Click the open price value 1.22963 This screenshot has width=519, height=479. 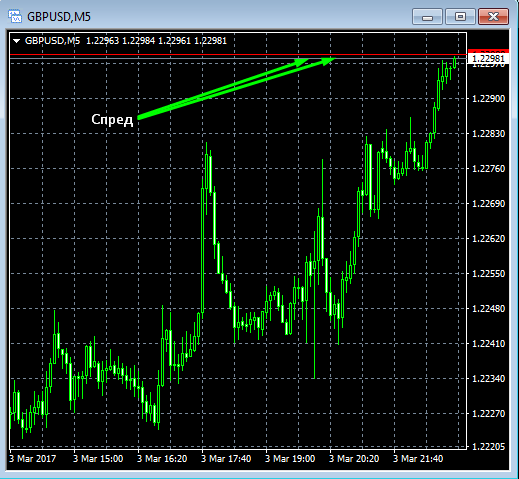[103, 41]
